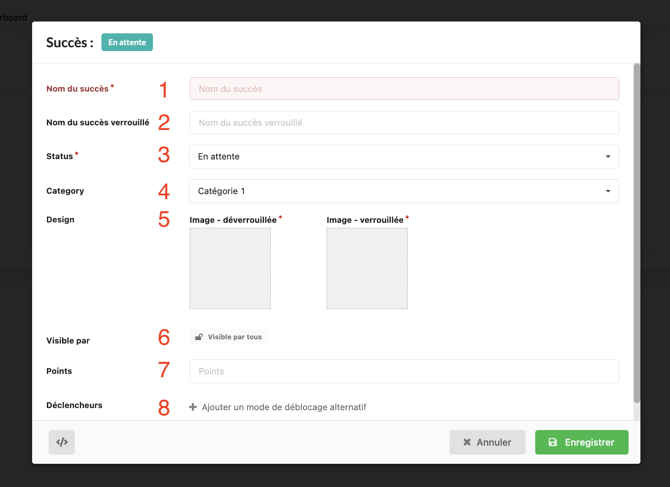Click the 'Annuler' button
Image resolution: width=670 pixels, height=487 pixels.
pos(487,442)
